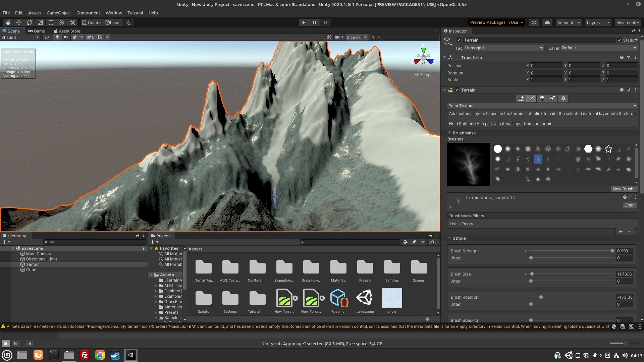
Task: Open the custom editor tools icon
Action: click(72, 22)
